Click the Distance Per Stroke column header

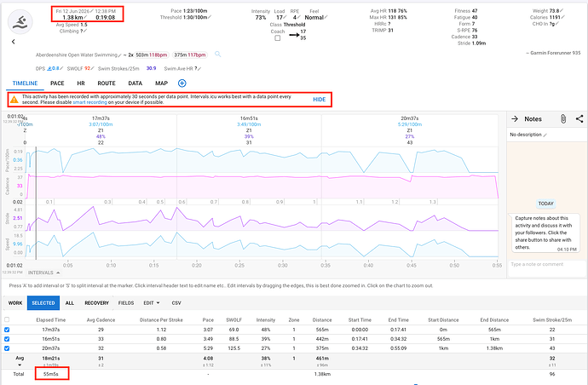(161, 320)
